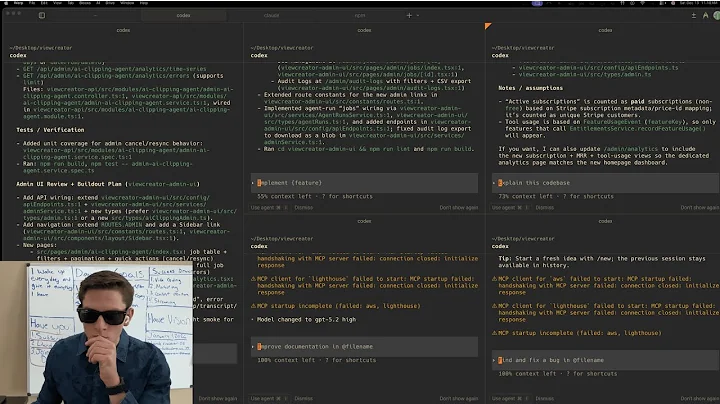The width and height of the screenshot is (720, 404).
Task: Click 'Use agent' in the Implement feature pane
Action: coord(269,208)
